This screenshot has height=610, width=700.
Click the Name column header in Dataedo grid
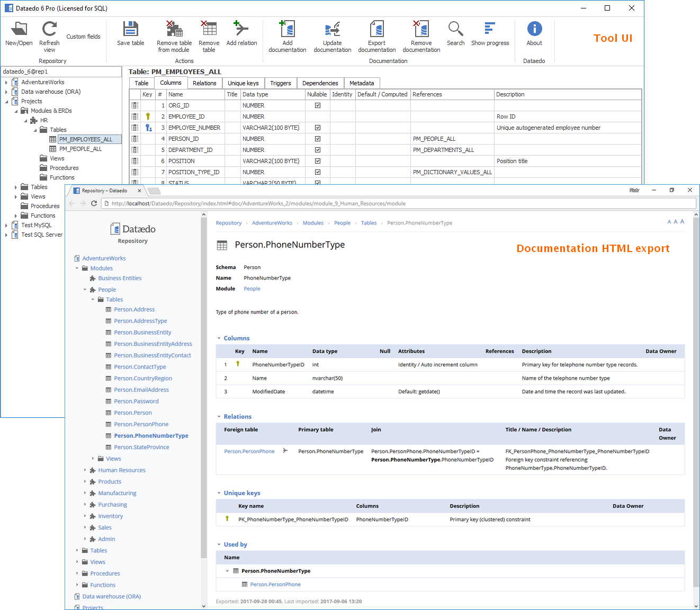(195, 94)
